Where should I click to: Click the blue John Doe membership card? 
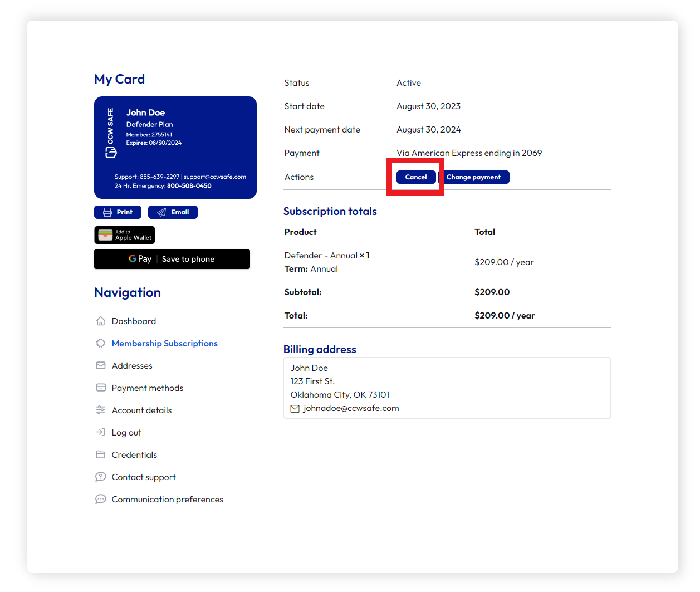click(x=175, y=148)
